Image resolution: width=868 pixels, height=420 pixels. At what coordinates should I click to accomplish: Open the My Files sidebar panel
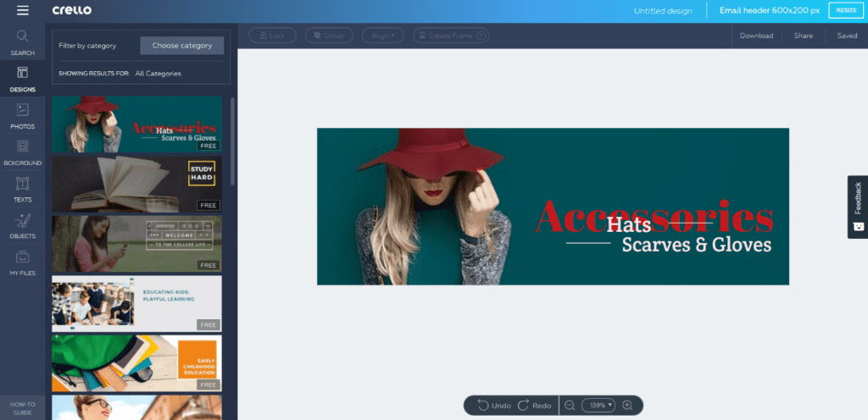pyautogui.click(x=22, y=263)
